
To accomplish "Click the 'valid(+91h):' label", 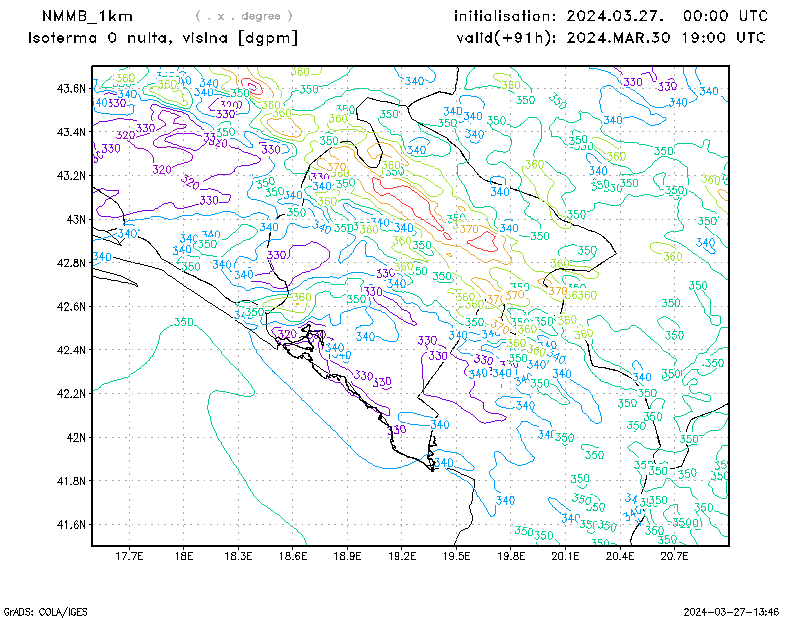I will click(x=507, y=38).
